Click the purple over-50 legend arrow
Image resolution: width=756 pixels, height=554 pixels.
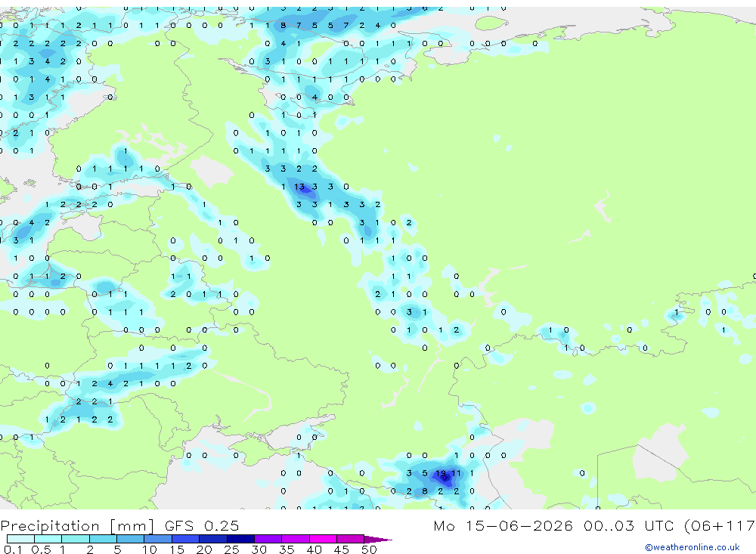[378, 539]
